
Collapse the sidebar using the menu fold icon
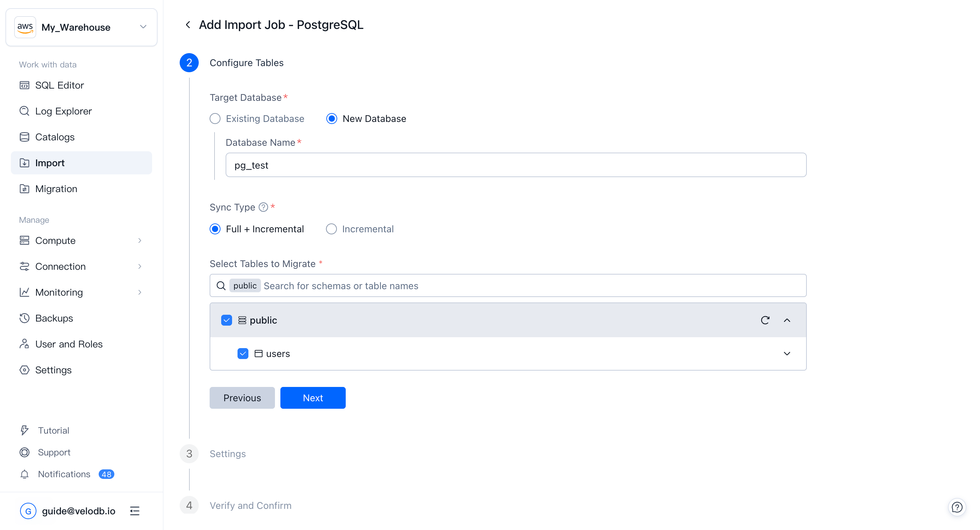[135, 511]
